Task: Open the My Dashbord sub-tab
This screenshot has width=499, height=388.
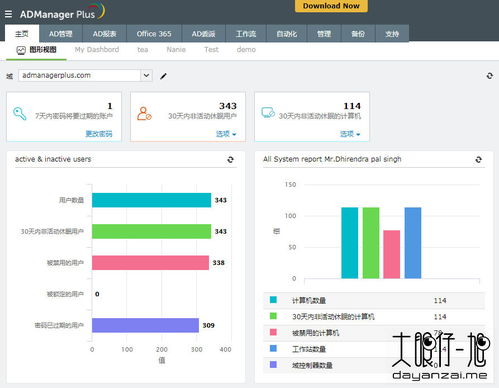Action: (x=97, y=50)
